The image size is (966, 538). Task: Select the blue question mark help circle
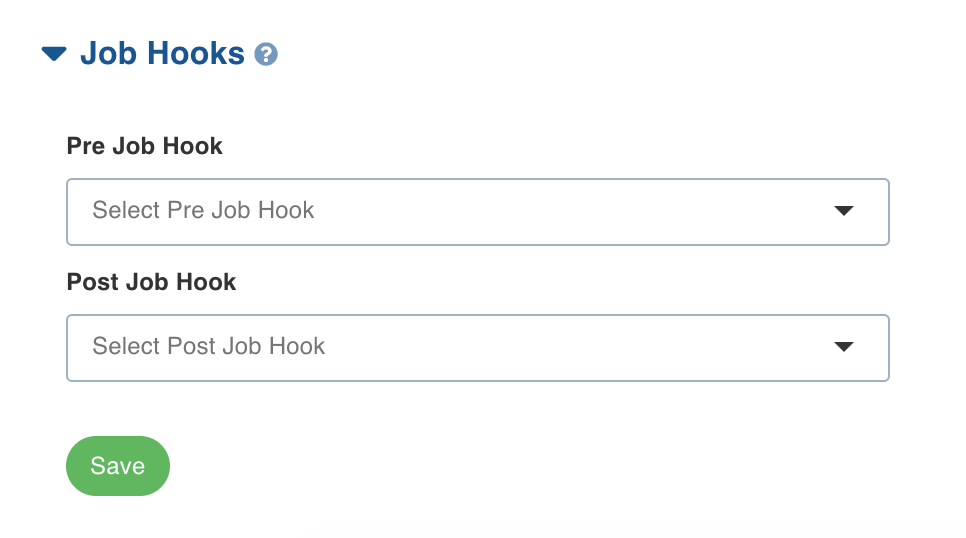266,54
